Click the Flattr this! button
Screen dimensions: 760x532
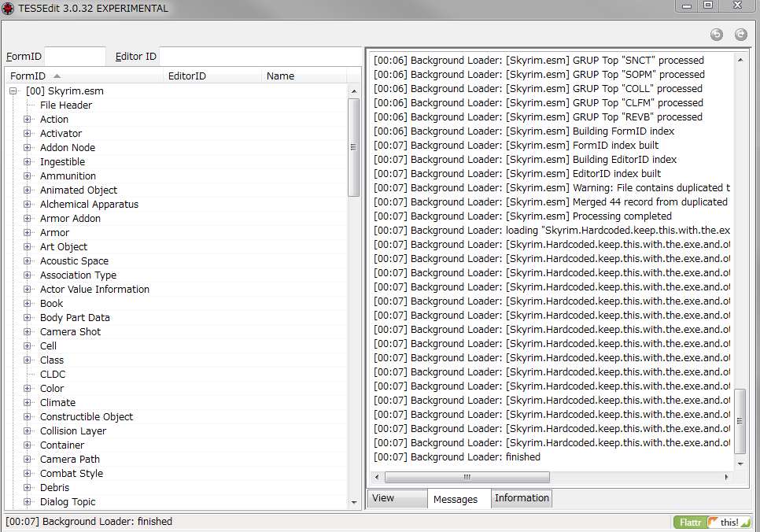[712, 523]
